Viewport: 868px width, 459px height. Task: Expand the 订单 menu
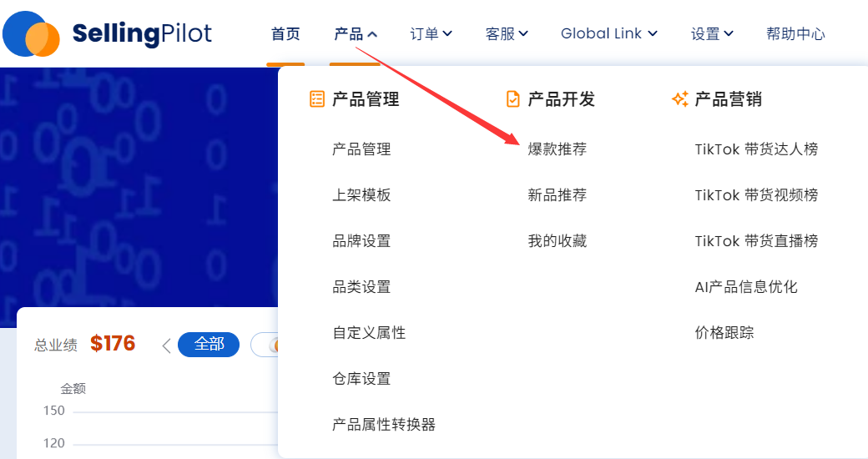pos(431,33)
